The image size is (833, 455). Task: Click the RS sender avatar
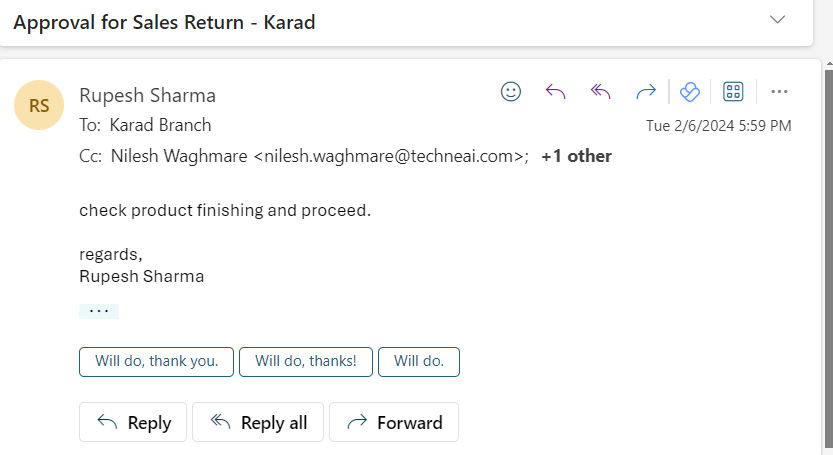click(x=39, y=105)
